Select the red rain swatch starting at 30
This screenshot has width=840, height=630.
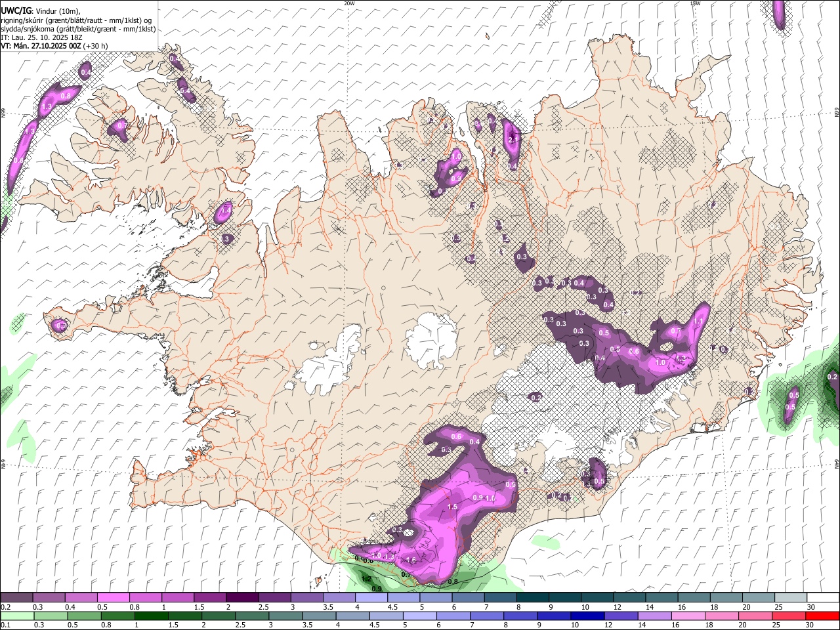point(823,616)
